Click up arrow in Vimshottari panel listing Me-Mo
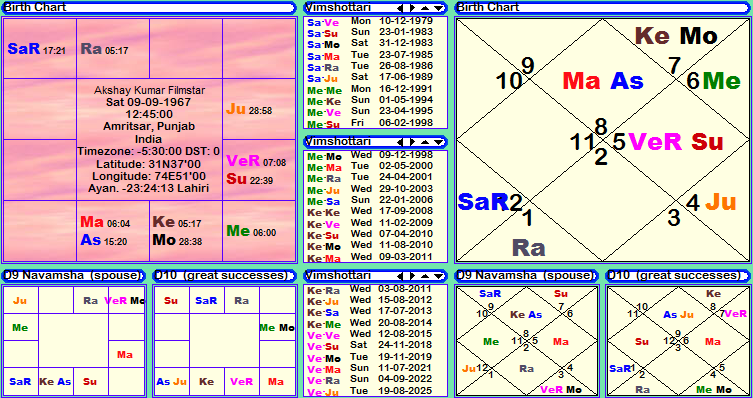 [x=425, y=142]
